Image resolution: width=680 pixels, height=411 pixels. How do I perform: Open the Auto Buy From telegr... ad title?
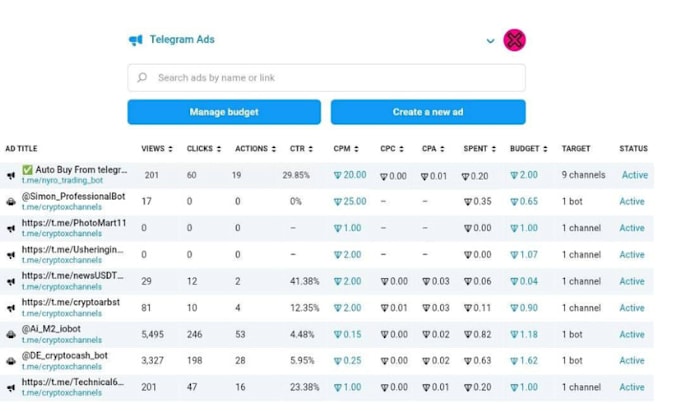click(x=75, y=170)
